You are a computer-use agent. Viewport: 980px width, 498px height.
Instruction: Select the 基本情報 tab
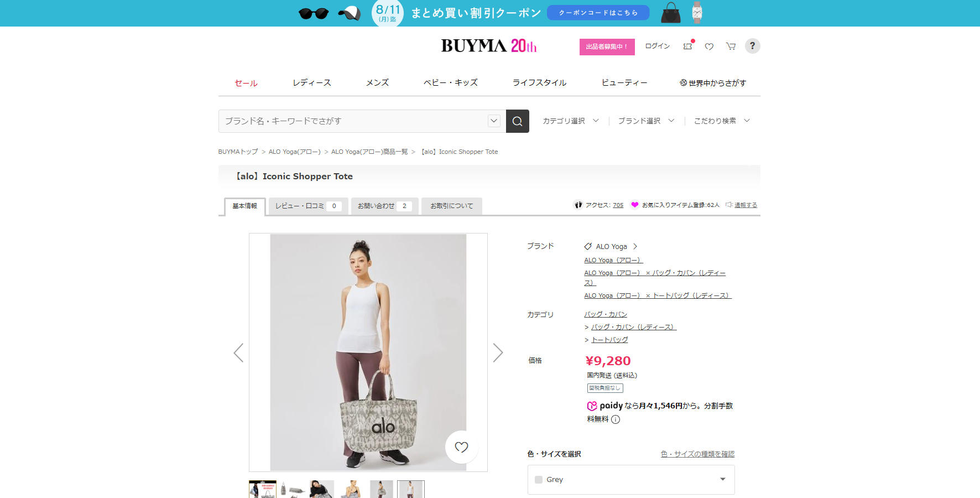(245, 206)
